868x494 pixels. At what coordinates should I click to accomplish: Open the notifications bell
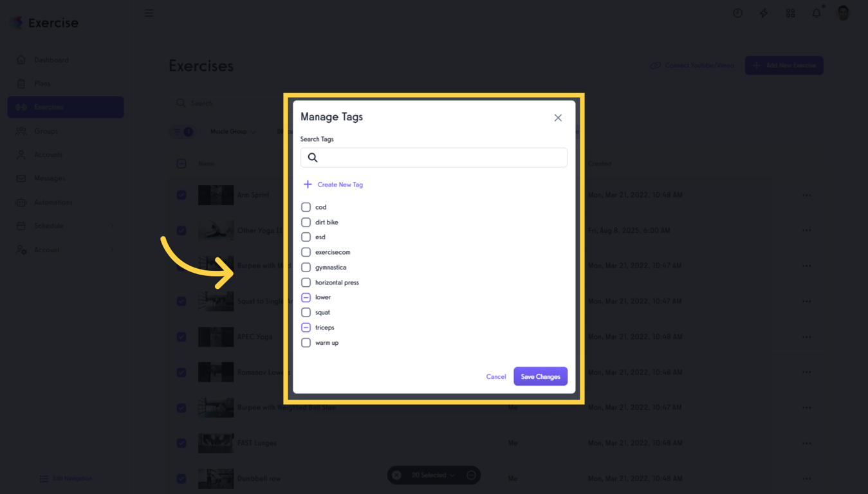coord(816,13)
